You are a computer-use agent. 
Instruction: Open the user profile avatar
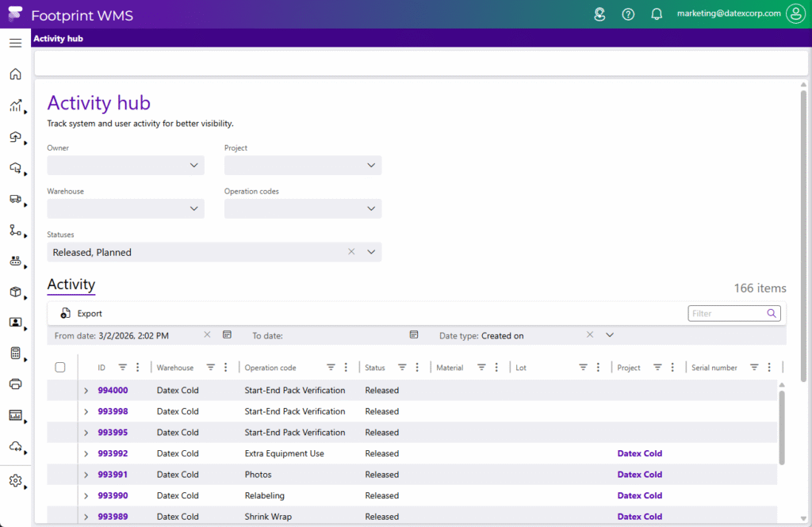tap(795, 13)
